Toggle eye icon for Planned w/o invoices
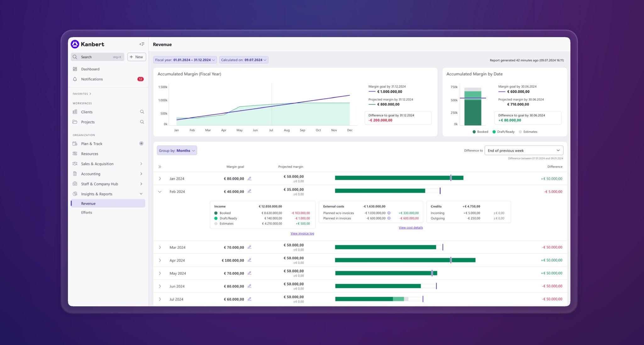644x345 pixels. (x=389, y=213)
